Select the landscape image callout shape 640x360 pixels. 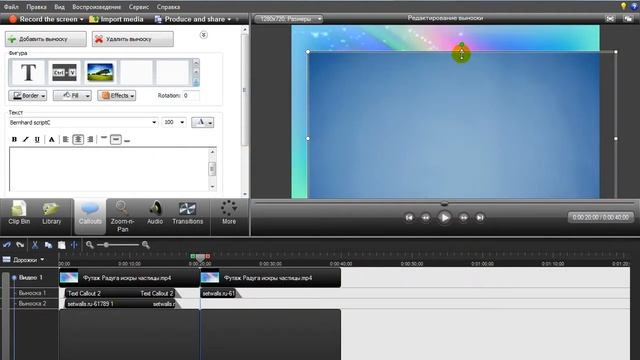tap(100, 73)
